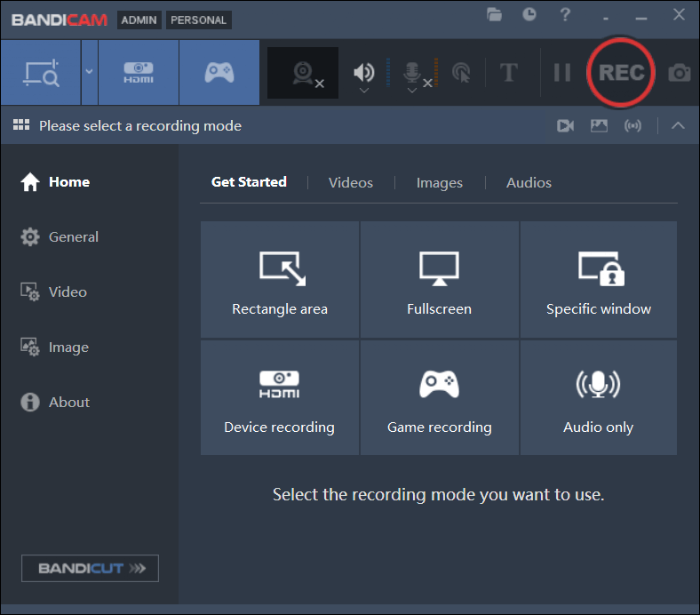The width and height of the screenshot is (700, 615).
Task: Choose the Specific window recording mode
Action: [x=598, y=279]
